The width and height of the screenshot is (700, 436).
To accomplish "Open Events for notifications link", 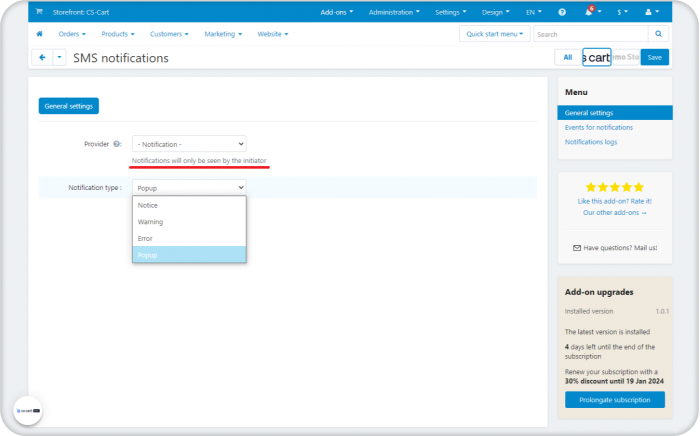I will [599, 127].
